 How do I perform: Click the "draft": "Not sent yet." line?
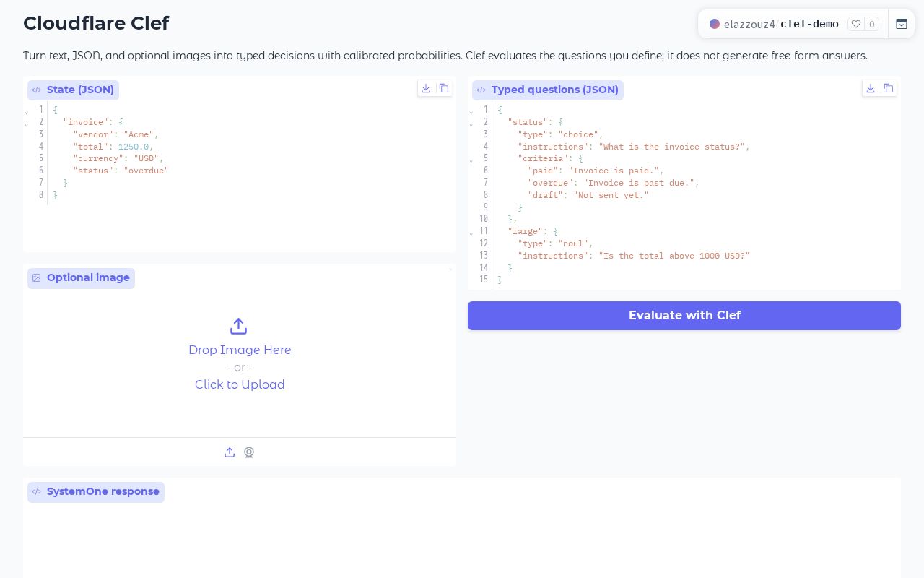pos(588,195)
